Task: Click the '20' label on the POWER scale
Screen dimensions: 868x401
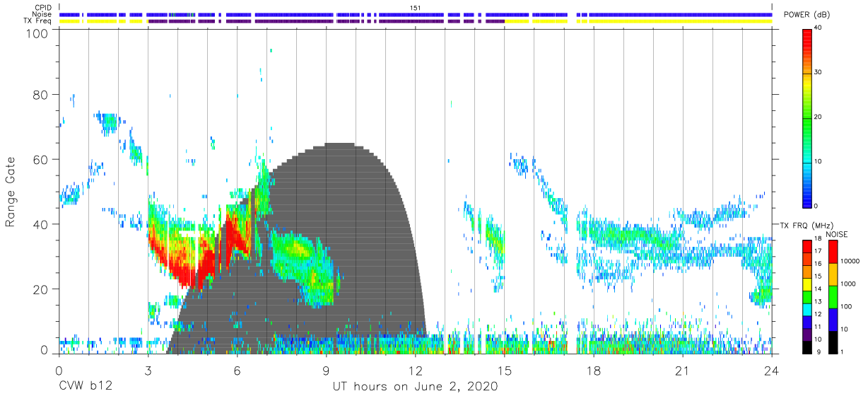Action: [x=819, y=117]
